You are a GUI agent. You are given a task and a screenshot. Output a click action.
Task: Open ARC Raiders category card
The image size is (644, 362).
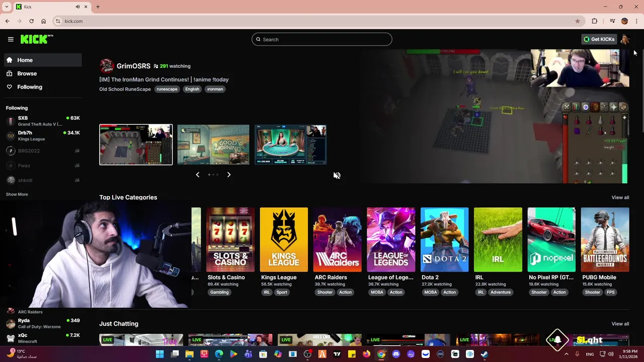click(x=337, y=240)
